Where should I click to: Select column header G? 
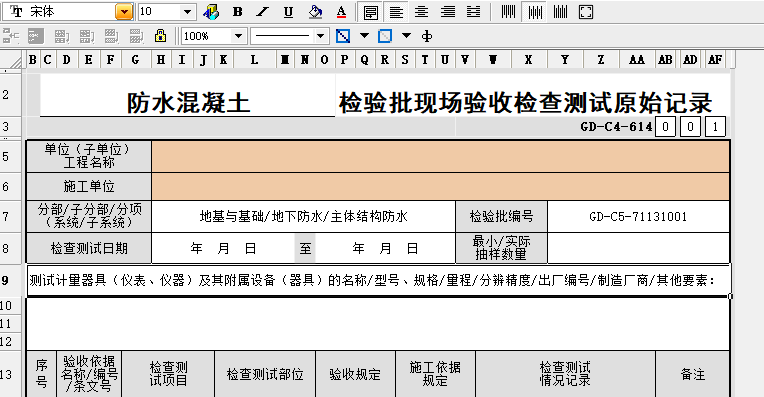(135, 60)
